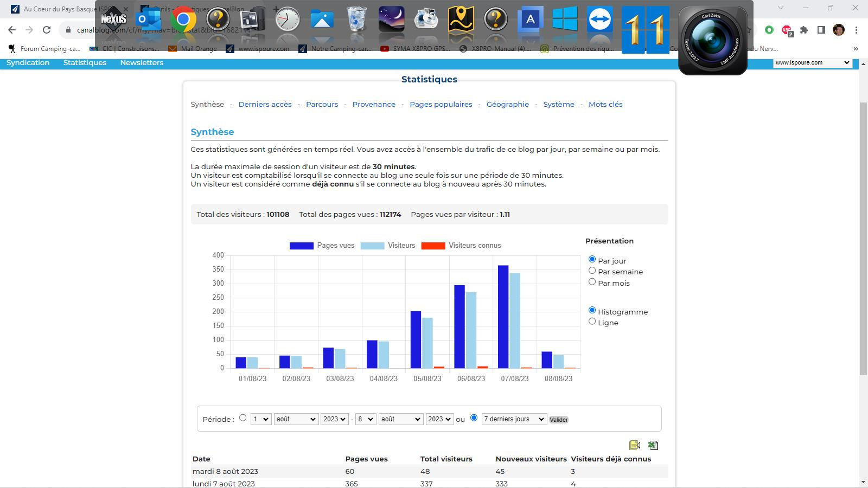Image resolution: width=868 pixels, height=488 pixels.
Task: Click the Windows logo dock icon
Action: pos(565,21)
